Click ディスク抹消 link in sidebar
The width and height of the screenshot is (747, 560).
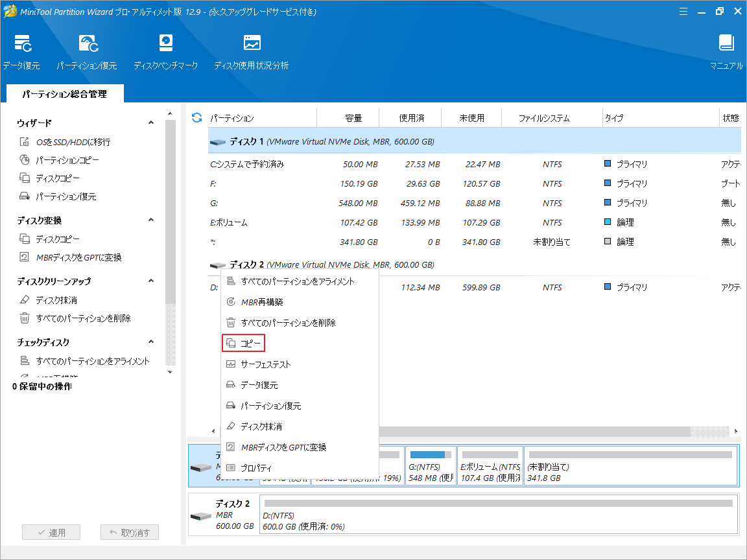[x=56, y=300]
